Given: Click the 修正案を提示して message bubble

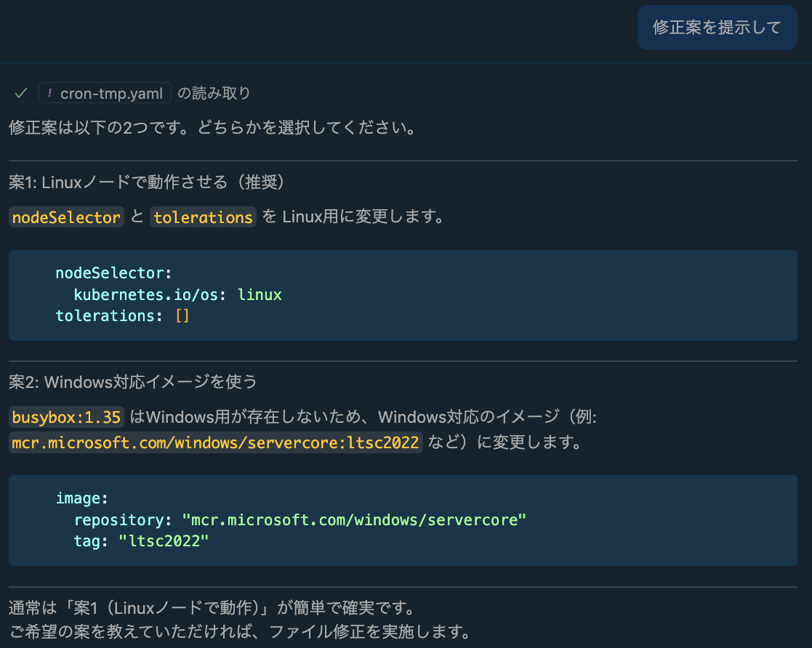Looking at the screenshot, I should [717, 28].
